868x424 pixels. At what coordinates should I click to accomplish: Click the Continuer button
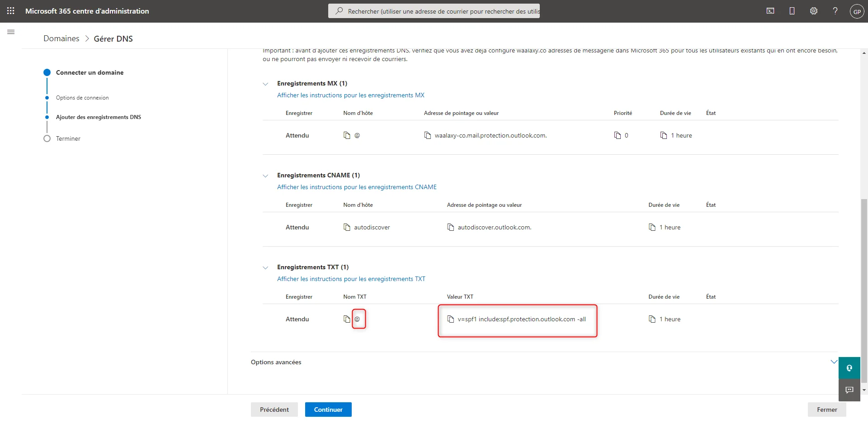click(328, 410)
